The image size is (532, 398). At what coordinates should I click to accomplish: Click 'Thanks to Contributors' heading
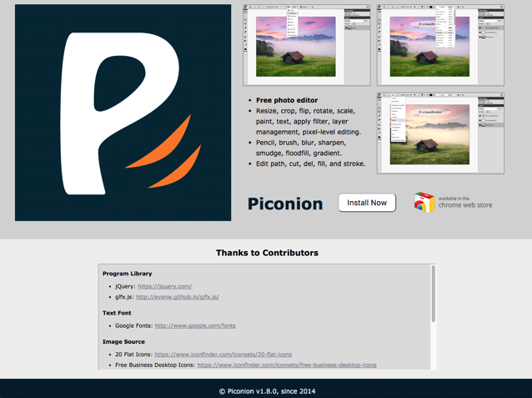[267, 253]
